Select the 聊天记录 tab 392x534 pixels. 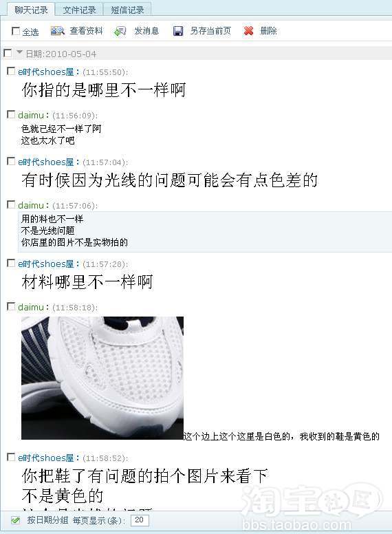point(31,10)
